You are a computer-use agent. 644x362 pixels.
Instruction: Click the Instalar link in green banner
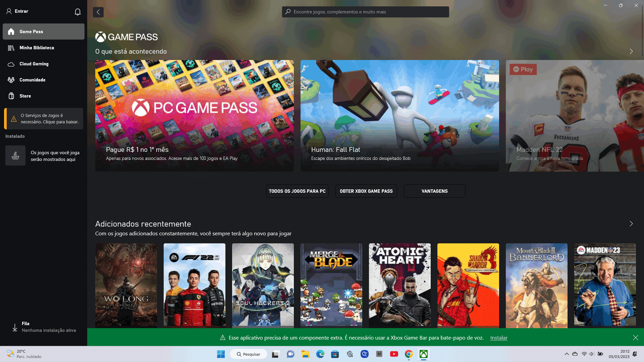(499, 338)
